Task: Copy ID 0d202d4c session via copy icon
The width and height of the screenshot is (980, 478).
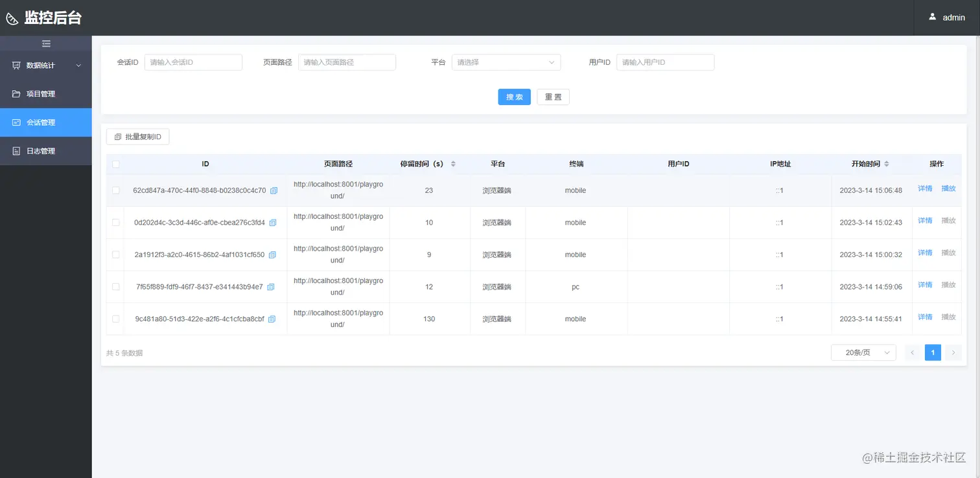Action: (272, 223)
